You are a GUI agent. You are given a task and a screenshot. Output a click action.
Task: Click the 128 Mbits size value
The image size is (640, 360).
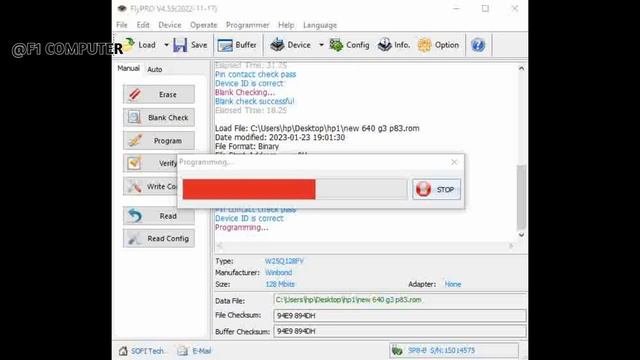pyautogui.click(x=280, y=284)
